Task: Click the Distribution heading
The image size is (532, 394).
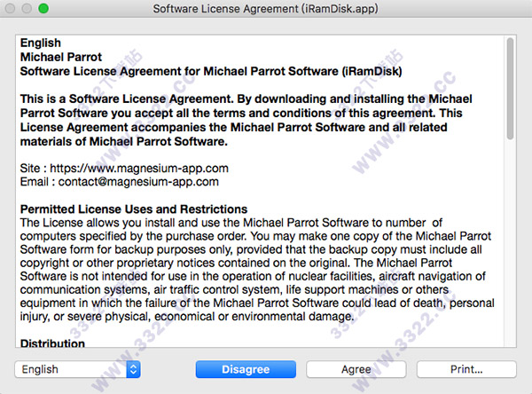Action: pos(52,343)
